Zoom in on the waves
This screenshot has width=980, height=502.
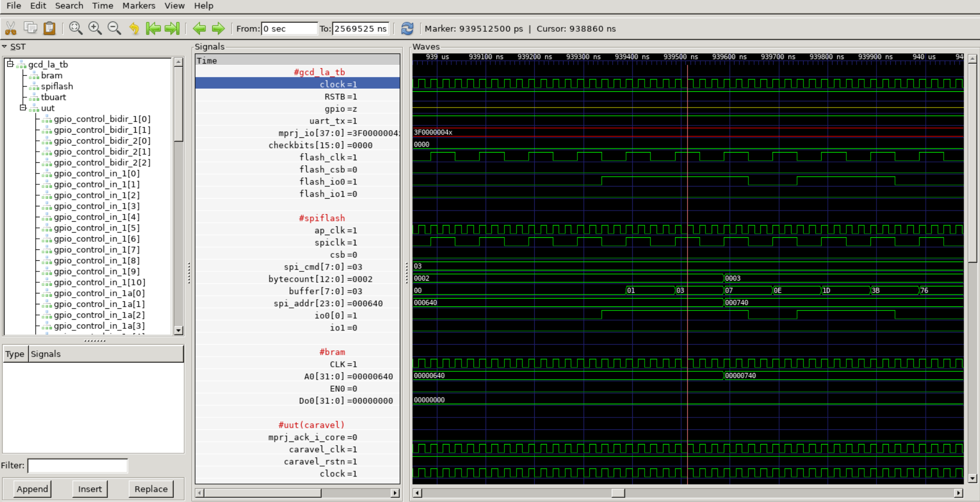tap(94, 29)
